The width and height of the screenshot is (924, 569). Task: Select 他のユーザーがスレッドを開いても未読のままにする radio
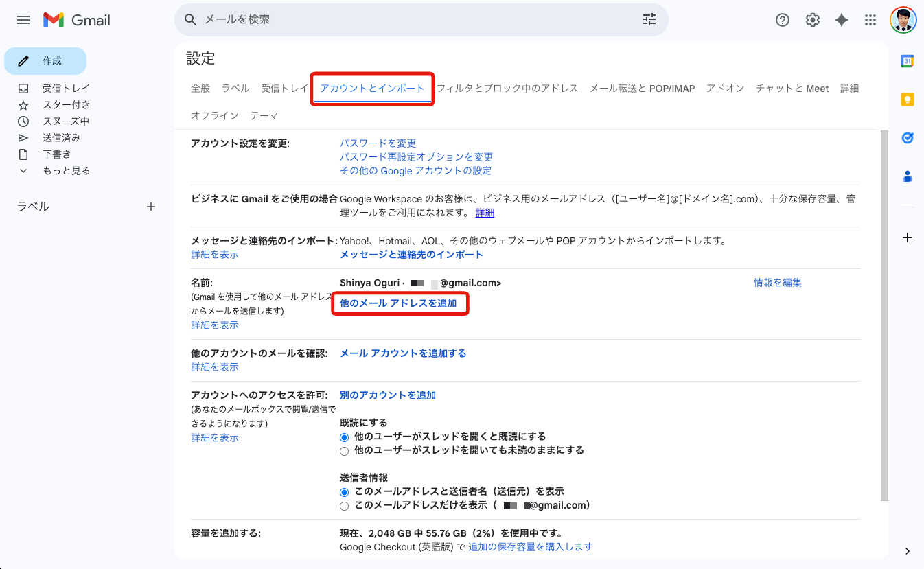point(345,451)
